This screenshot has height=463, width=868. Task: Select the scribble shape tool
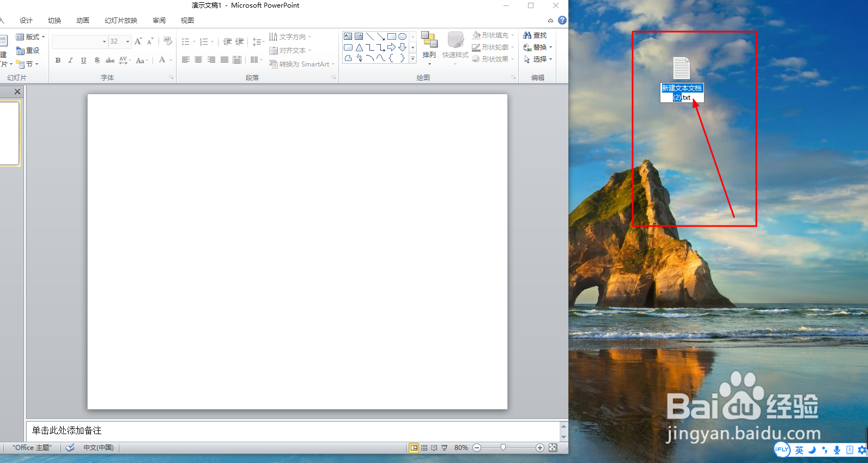[x=359, y=58]
